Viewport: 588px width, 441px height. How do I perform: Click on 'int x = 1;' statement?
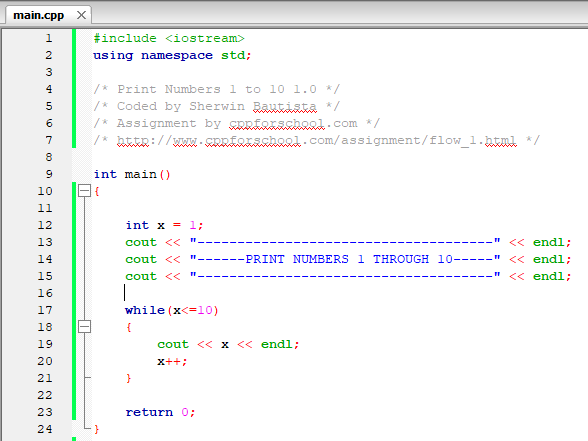point(164,225)
